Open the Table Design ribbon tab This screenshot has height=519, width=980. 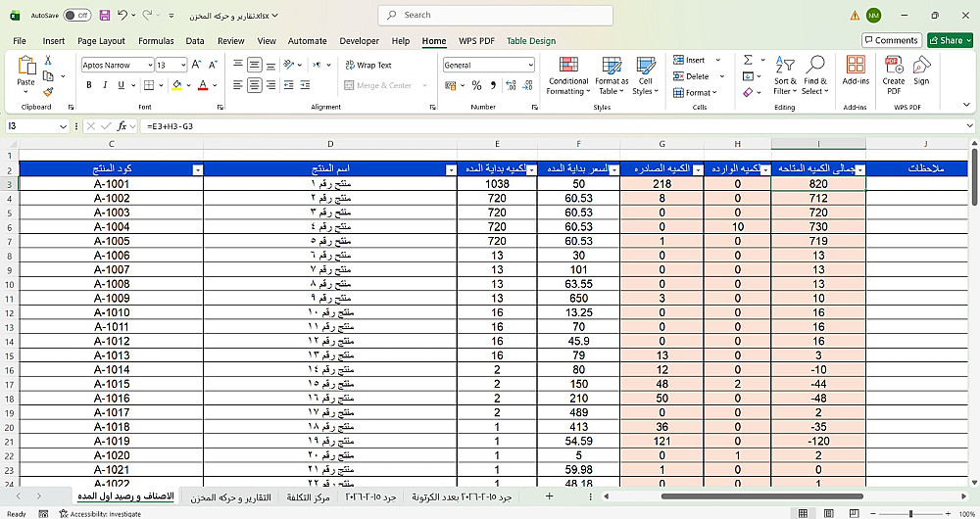tap(530, 40)
